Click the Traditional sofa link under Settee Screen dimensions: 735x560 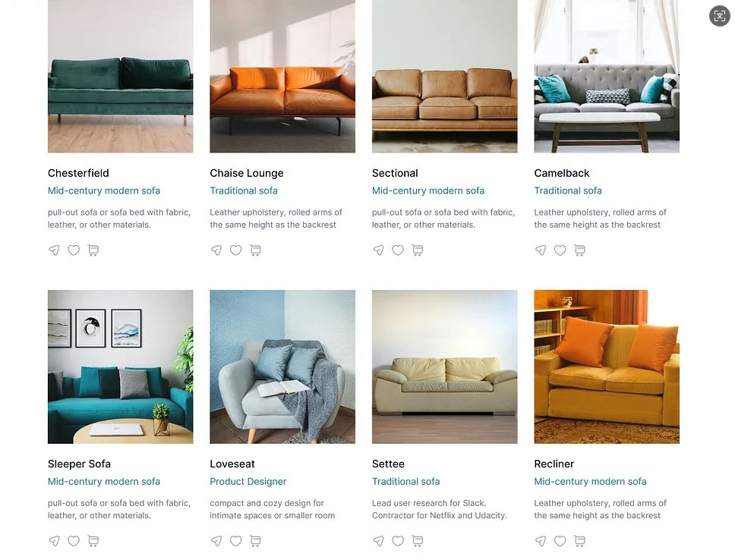pos(406,482)
